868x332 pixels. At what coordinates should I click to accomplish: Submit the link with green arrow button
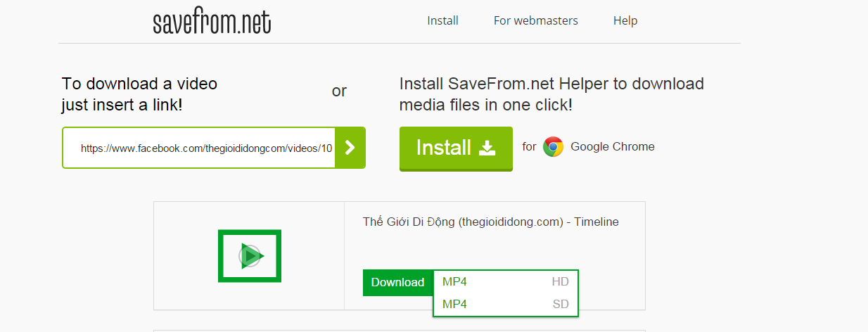(x=350, y=148)
